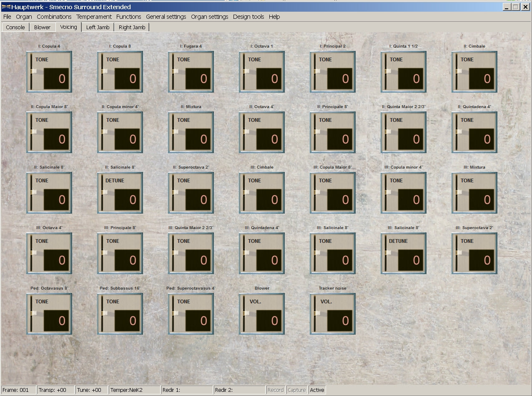532x396 pixels.
Task: Open the Organ menu
Action: point(24,17)
